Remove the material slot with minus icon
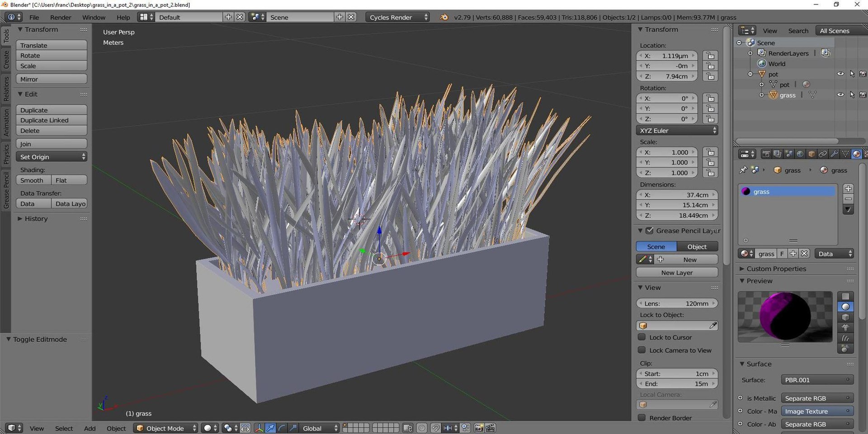 848,199
